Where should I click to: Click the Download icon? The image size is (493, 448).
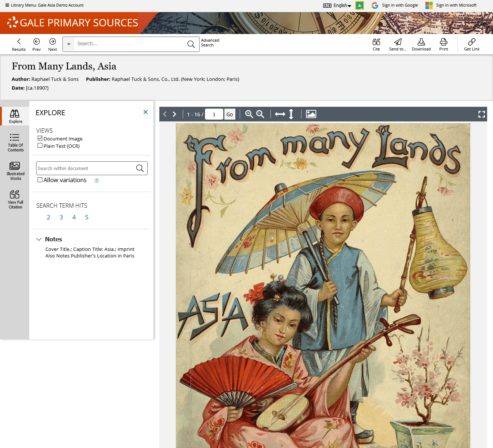click(x=421, y=44)
